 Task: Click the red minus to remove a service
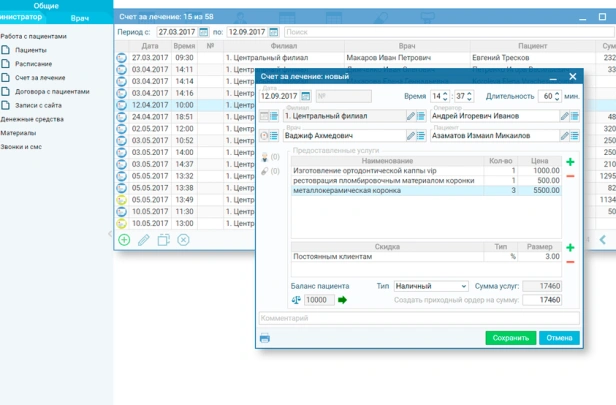coord(571,177)
